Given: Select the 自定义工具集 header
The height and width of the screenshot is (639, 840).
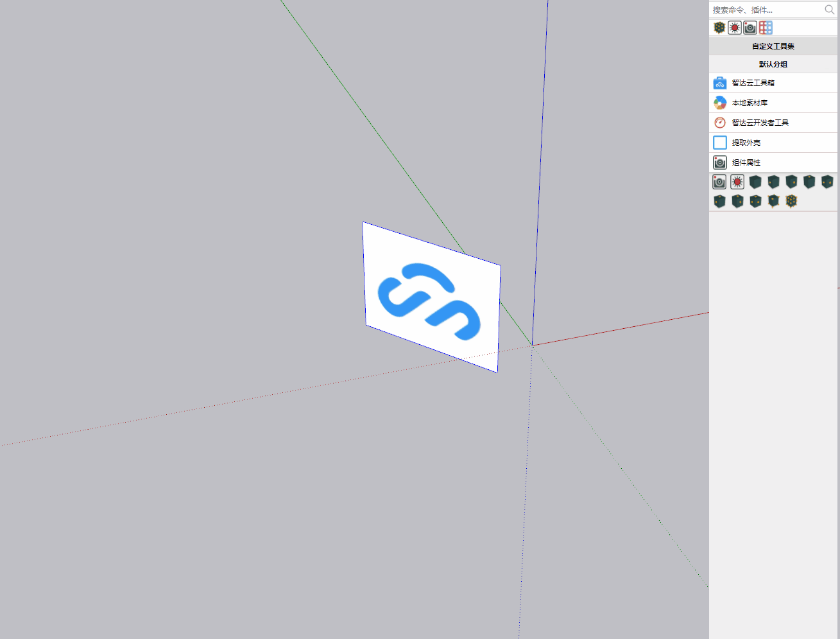Looking at the screenshot, I should click(x=773, y=46).
